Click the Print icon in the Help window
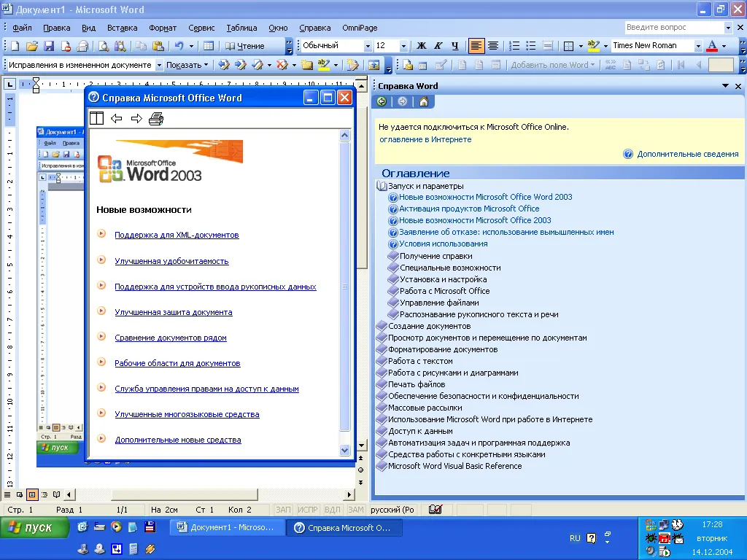Viewport: 747px width, 560px height. click(x=156, y=119)
